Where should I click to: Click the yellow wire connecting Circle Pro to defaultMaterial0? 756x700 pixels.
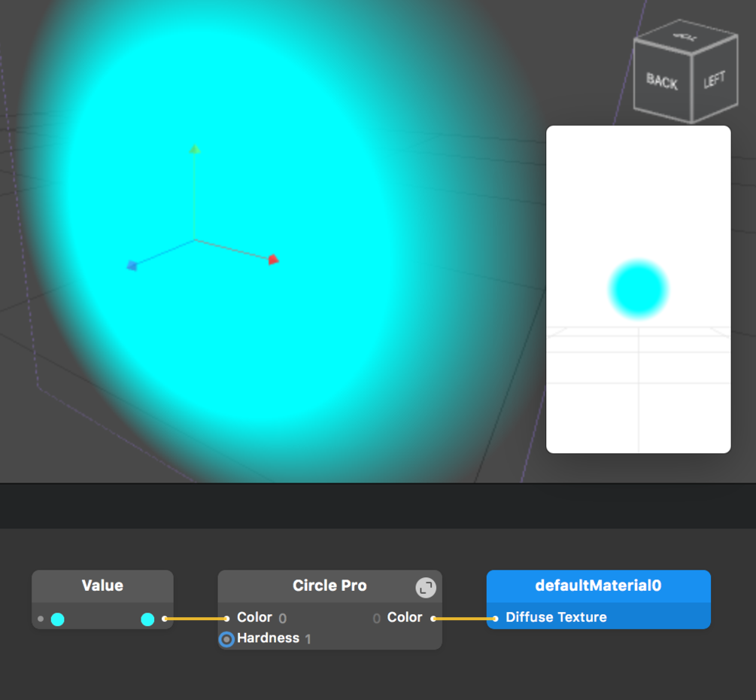(465, 617)
